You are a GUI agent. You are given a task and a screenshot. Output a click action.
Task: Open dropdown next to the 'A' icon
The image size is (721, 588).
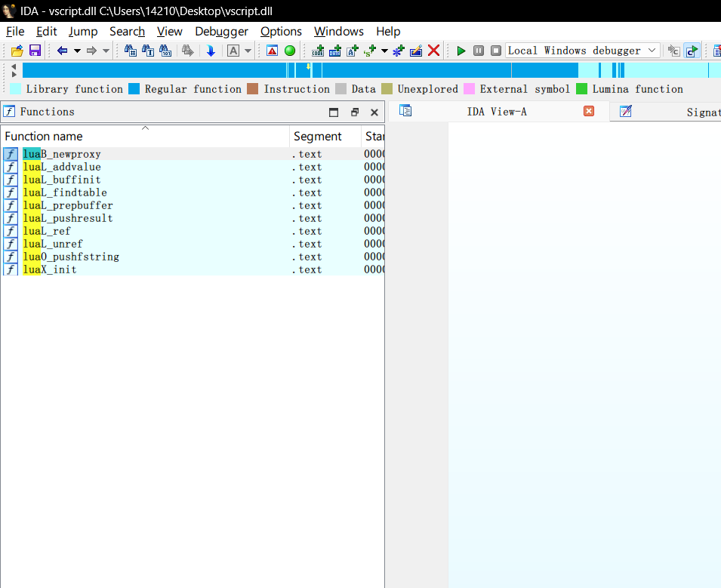coord(248,51)
